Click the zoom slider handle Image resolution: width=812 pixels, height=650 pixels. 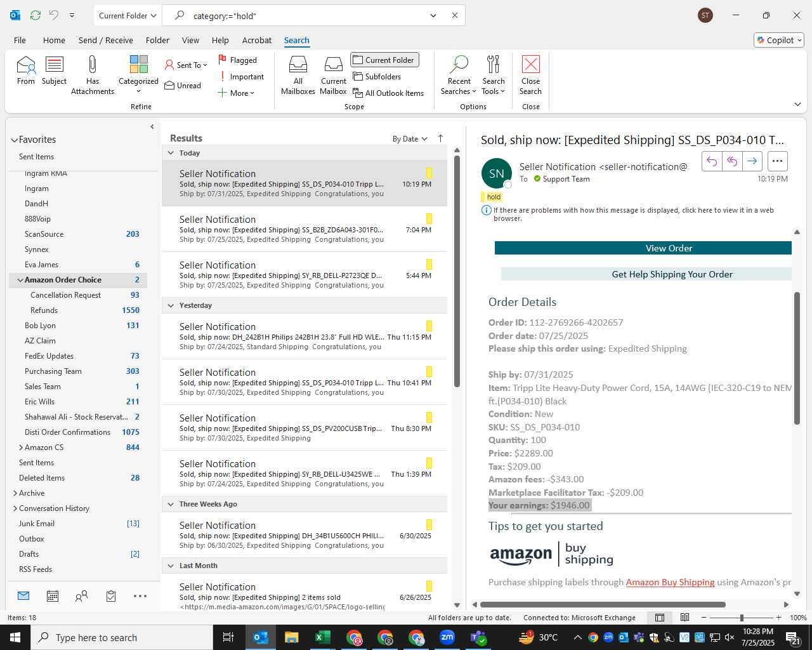tap(742, 618)
